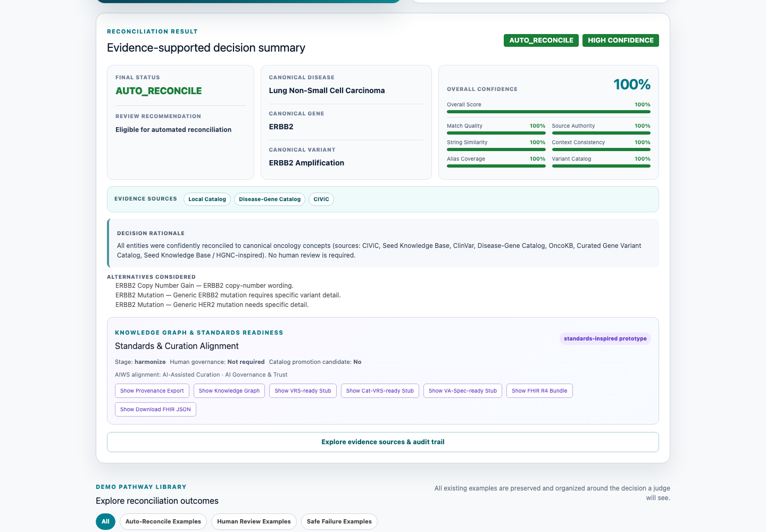This screenshot has height=532, width=766.
Task: Click 'Catalog promotion candidate: No' text
Action: pyautogui.click(x=315, y=362)
